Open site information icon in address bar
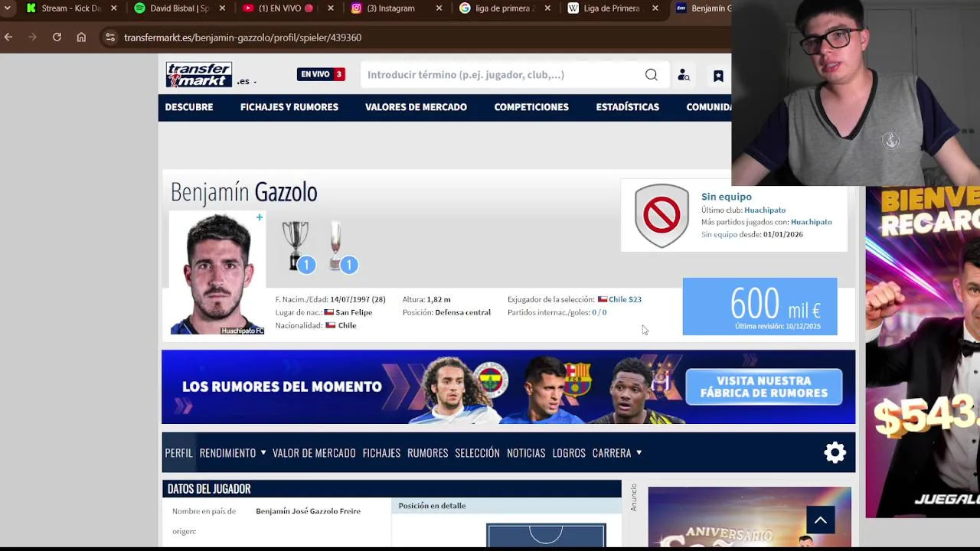 110,37
